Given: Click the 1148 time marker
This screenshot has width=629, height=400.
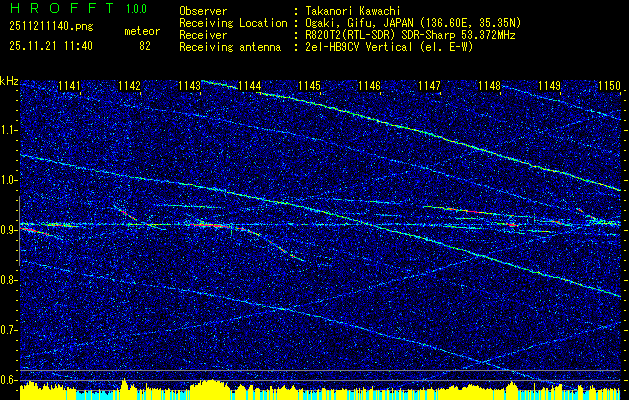Looking at the screenshot, I should (489, 86).
